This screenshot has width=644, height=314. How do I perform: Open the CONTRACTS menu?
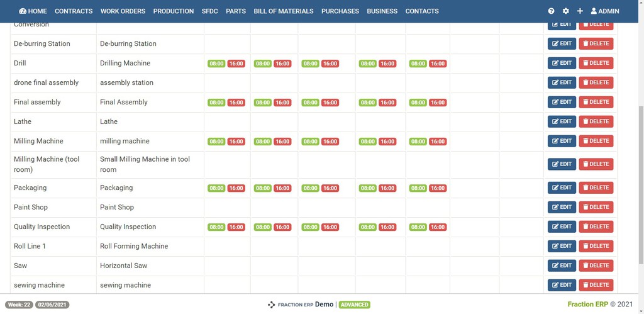(x=74, y=11)
